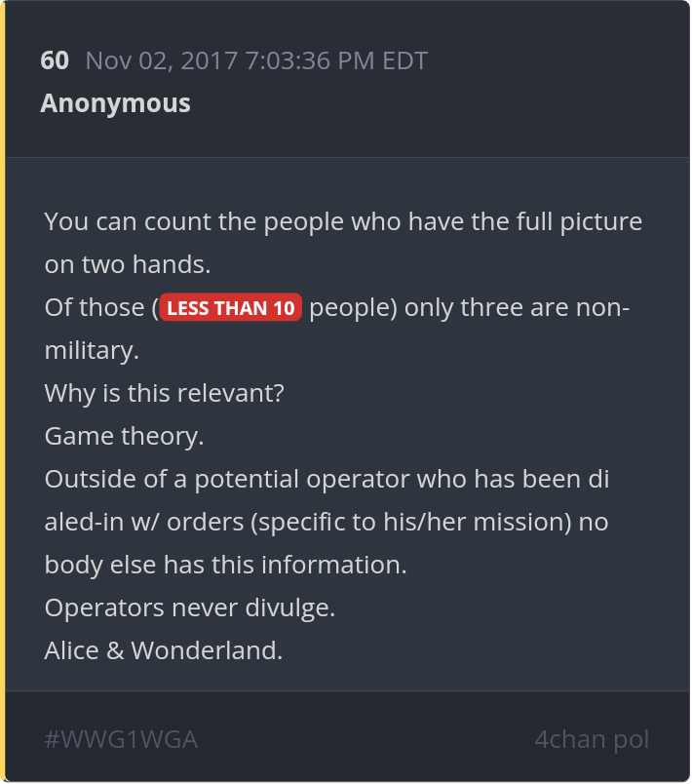692x784 pixels.
Task: Click the 'Alice & Wonderland.' line
Action: [164, 651]
